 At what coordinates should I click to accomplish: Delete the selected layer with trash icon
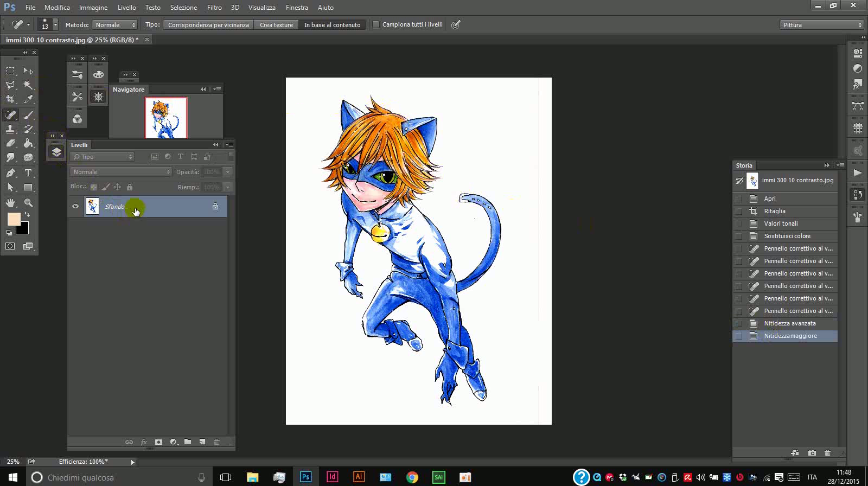tap(216, 442)
